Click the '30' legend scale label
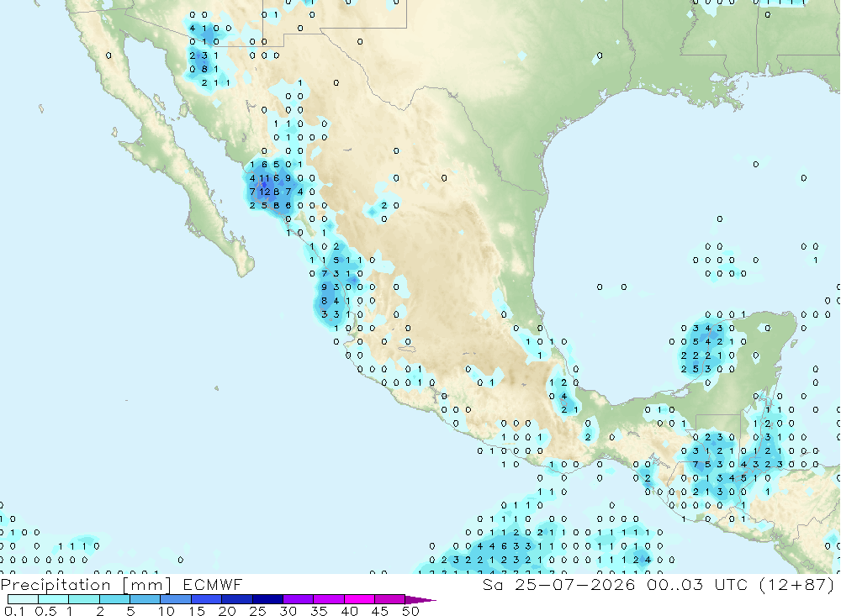Screen dimensions: 841x616 click(x=288, y=611)
